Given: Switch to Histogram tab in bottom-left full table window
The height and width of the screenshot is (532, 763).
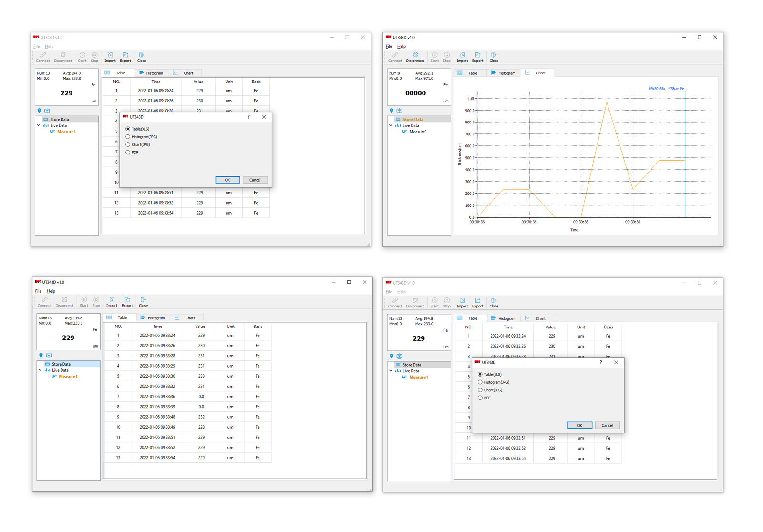Looking at the screenshot, I should tap(153, 318).
